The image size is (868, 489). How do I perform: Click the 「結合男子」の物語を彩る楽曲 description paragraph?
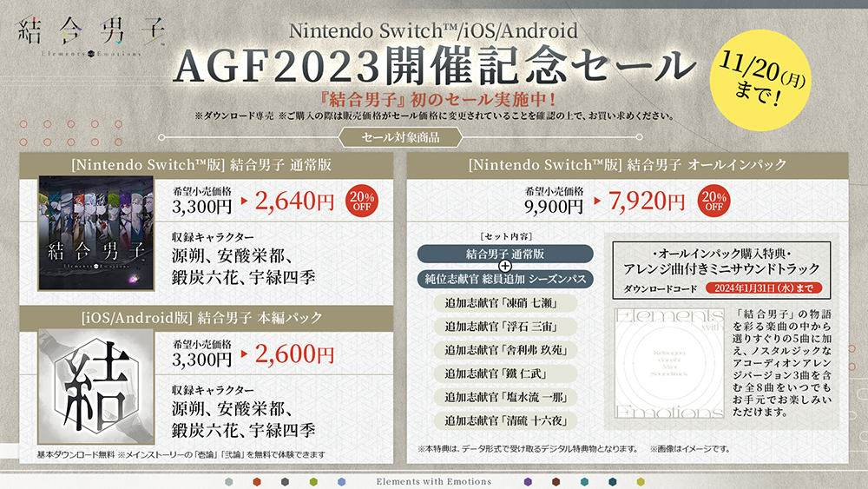(782, 363)
